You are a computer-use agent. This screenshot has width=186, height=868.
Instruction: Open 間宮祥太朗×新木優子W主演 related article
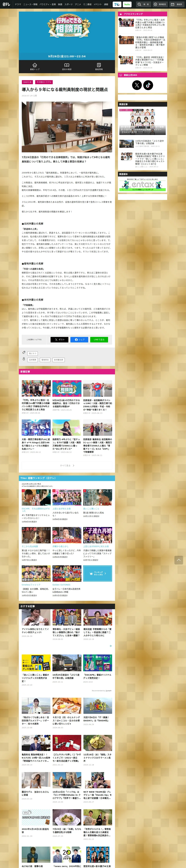(142, 160)
